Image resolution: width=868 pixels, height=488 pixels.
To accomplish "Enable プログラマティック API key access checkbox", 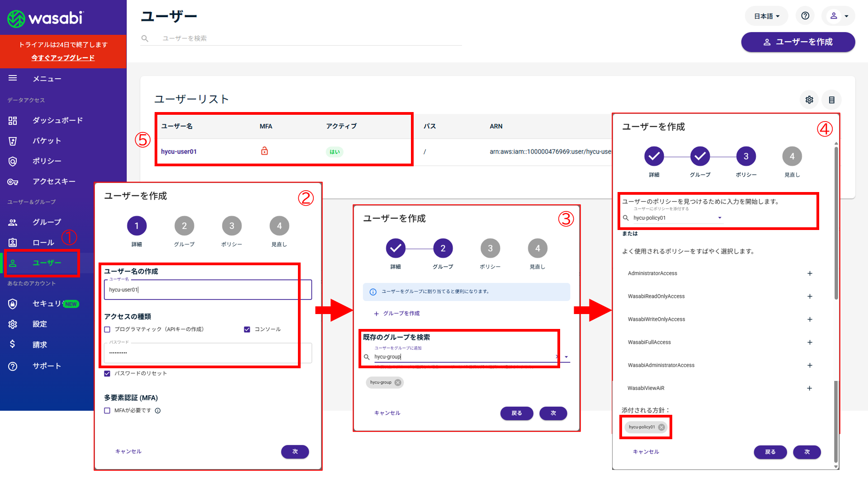I will [107, 329].
